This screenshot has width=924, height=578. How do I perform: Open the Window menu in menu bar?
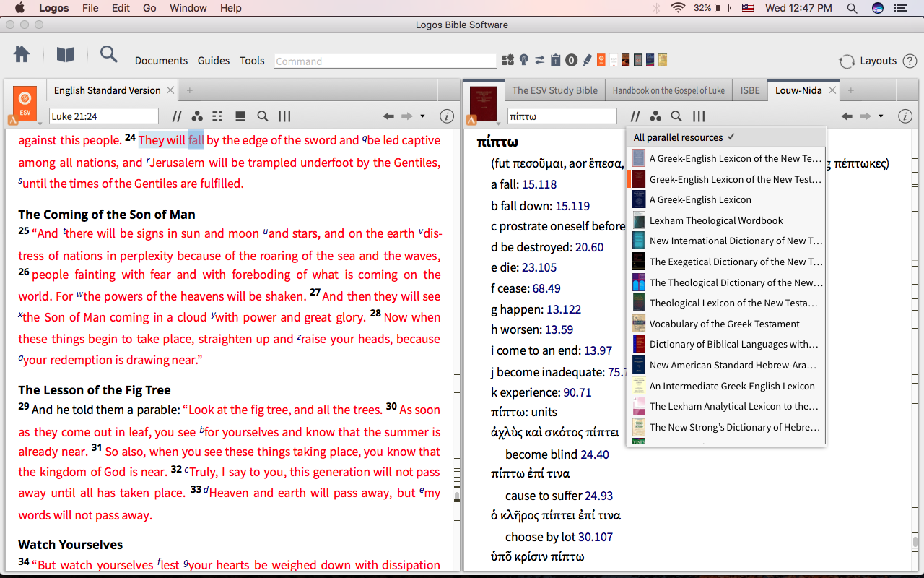188,8
